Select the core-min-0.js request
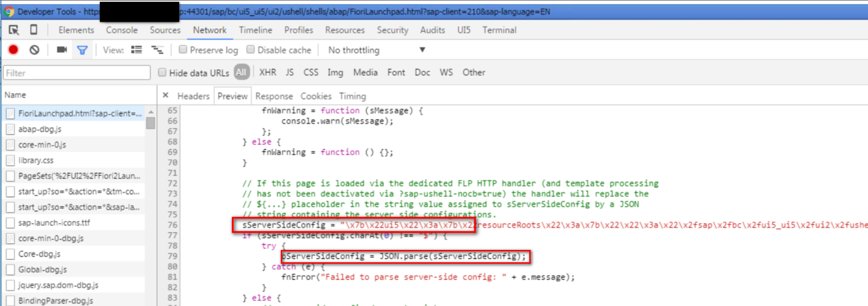 point(74,145)
